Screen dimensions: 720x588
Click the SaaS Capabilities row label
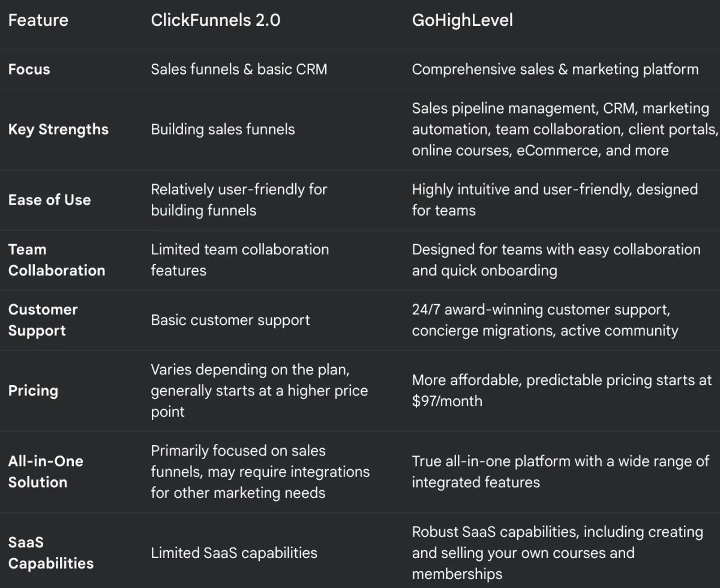click(51, 553)
